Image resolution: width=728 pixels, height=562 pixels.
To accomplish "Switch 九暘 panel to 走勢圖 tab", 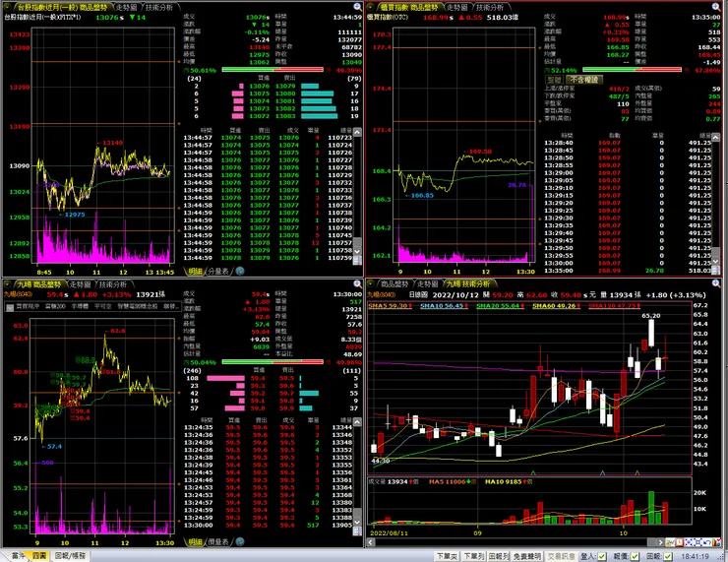I will (x=80, y=284).
